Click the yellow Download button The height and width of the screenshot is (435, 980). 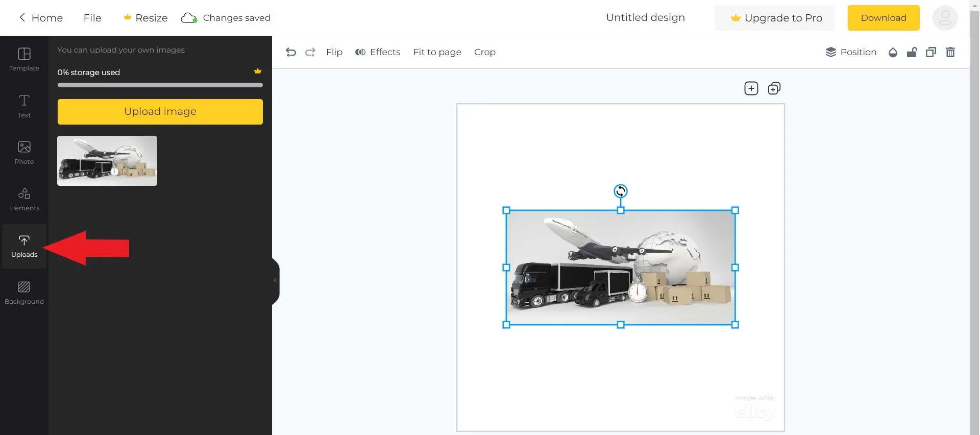pos(883,18)
